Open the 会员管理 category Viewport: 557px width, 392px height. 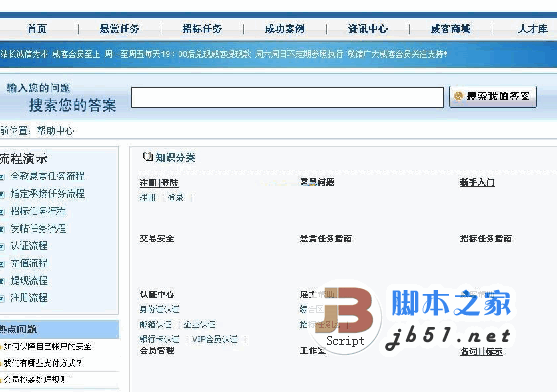coord(157,350)
